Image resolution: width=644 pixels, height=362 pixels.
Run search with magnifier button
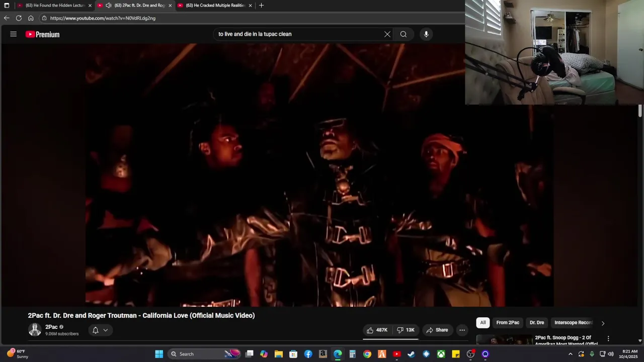click(404, 34)
